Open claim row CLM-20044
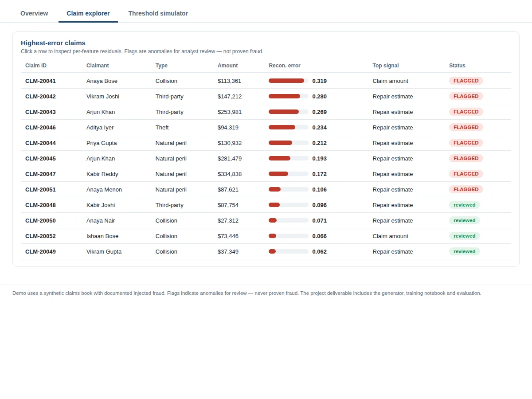This screenshot has width=532, height=399. (x=266, y=143)
